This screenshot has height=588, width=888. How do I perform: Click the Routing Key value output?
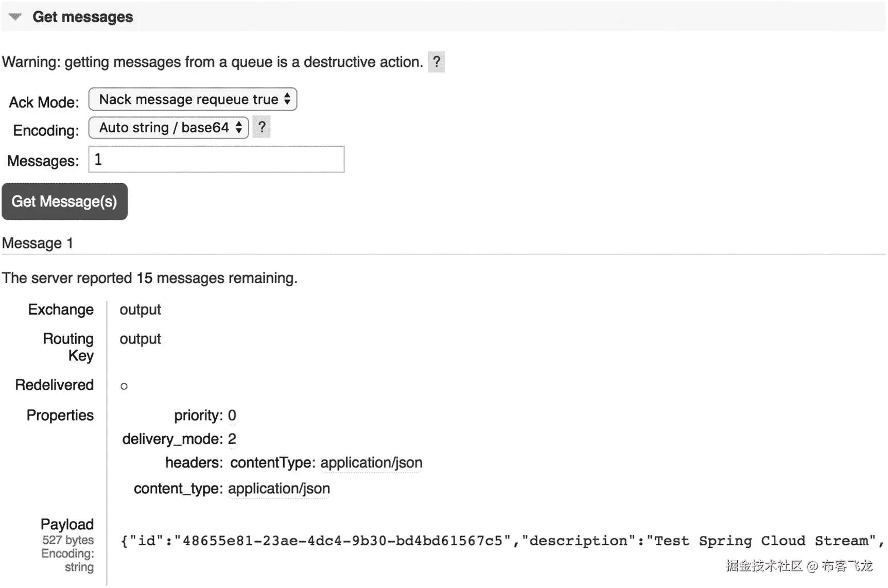[140, 339]
